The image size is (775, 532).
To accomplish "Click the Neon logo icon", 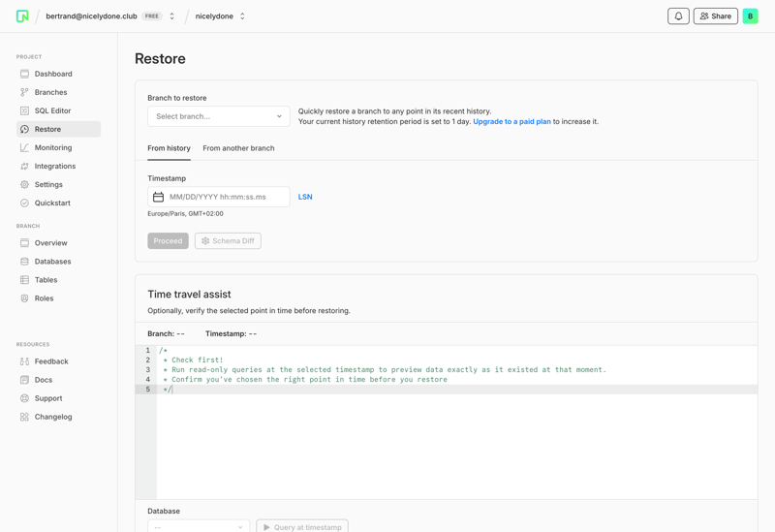I will coord(22,16).
